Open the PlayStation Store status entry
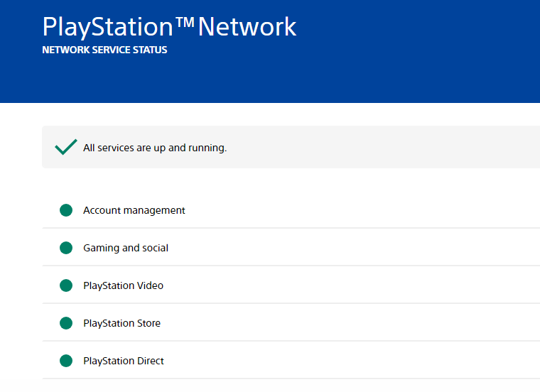The height and width of the screenshot is (392, 540). pyautogui.click(x=291, y=323)
